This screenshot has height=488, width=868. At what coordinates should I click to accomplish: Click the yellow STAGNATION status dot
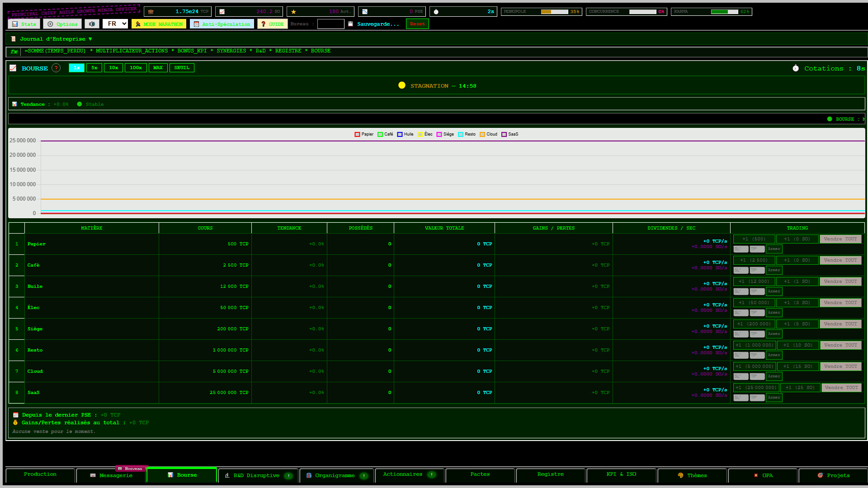(402, 85)
